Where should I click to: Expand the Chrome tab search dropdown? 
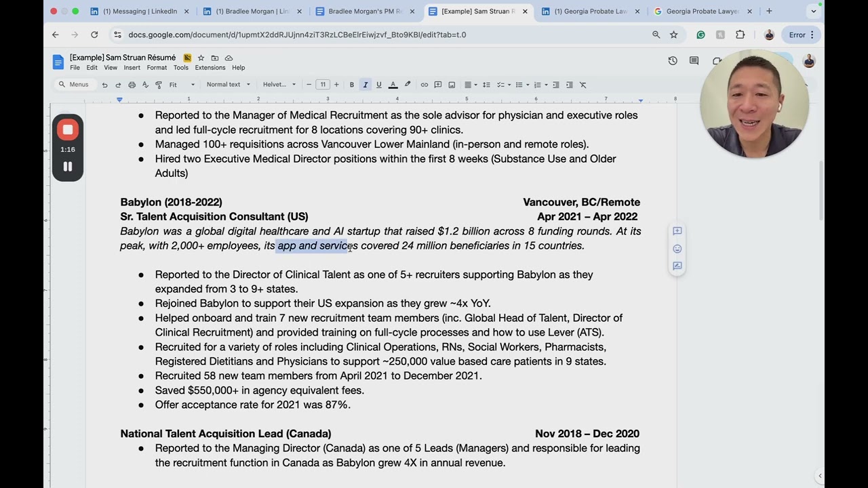click(x=814, y=11)
